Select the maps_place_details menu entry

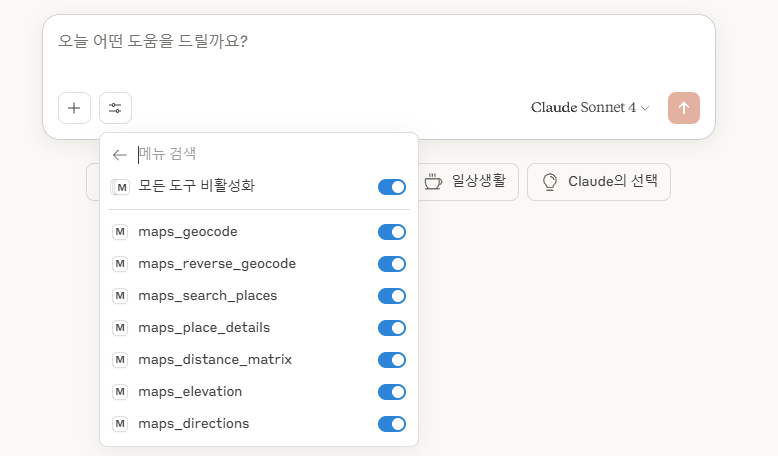(x=204, y=328)
